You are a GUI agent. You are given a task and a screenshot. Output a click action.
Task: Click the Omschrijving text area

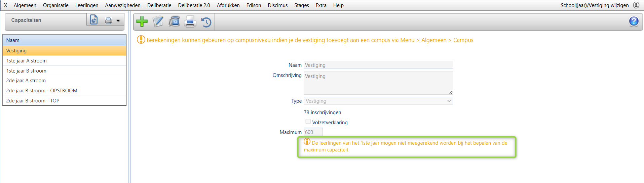pyautogui.click(x=378, y=83)
